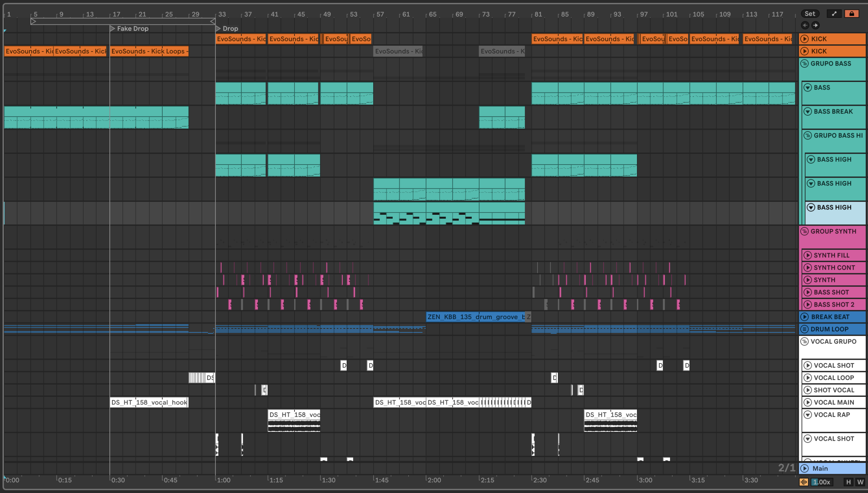
Task: Click the loop brace start handle near bar 5
Action: click(33, 21)
